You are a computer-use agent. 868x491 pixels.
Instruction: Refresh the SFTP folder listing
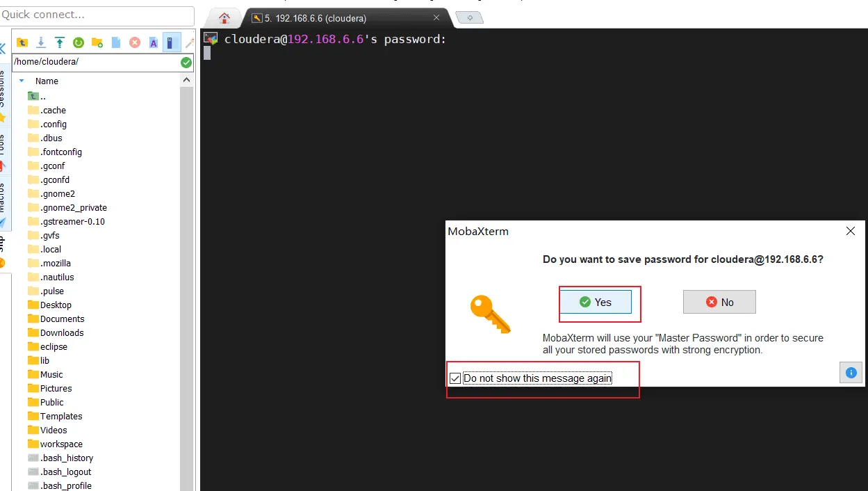79,42
